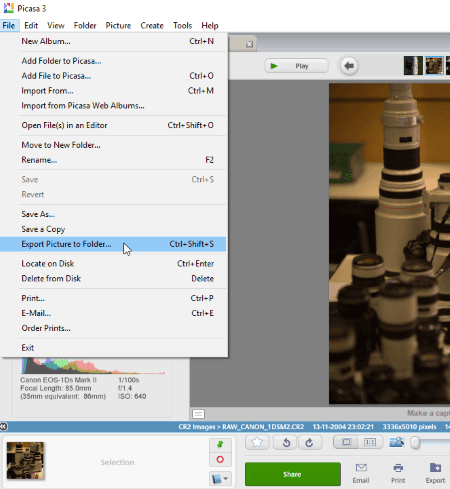
Task: Collapse the left panel with double-arrow icon
Action: pos(3,426)
